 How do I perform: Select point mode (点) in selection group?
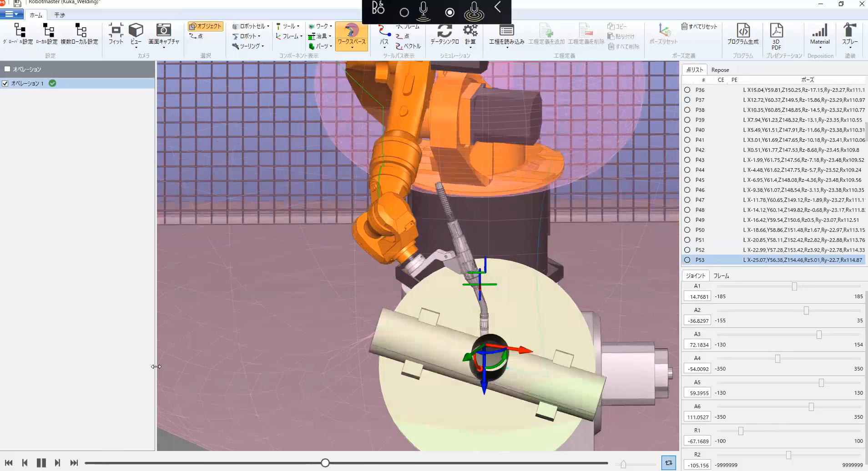[197, 36]
